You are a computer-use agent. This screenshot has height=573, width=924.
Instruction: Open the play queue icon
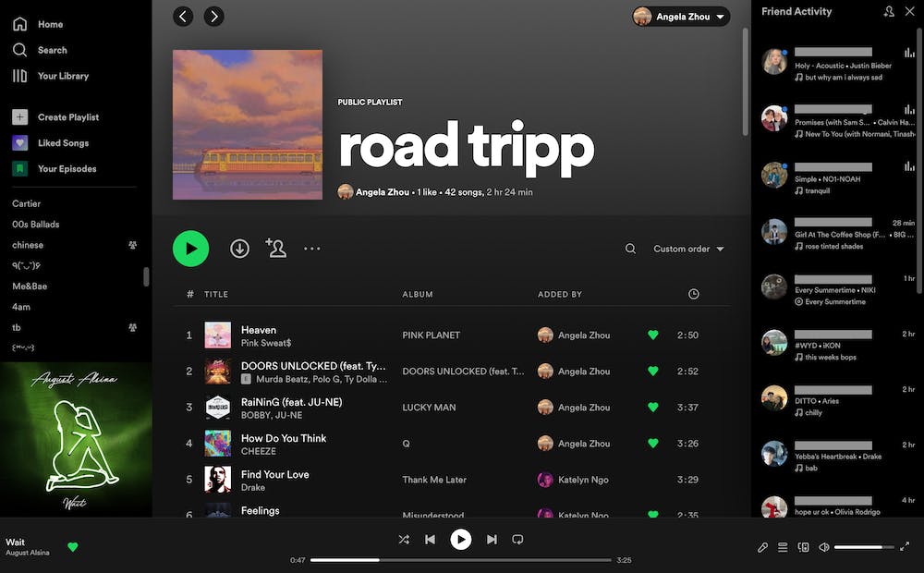783,547
